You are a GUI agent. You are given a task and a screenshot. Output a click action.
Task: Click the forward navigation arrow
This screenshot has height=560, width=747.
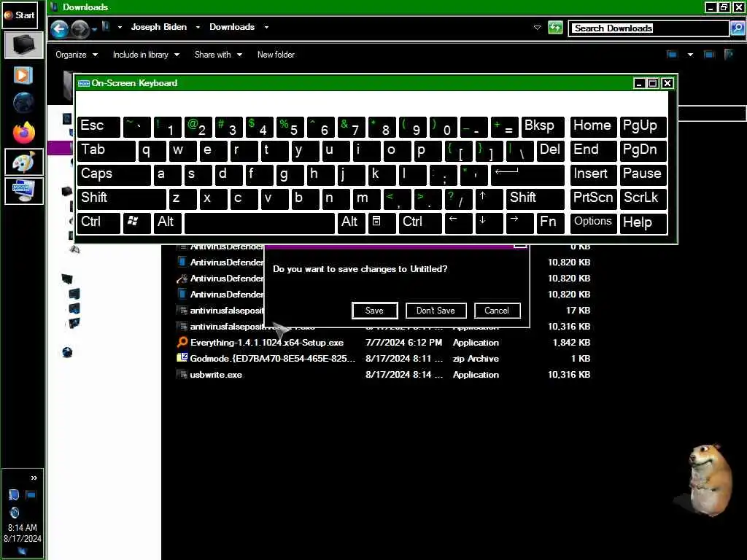80,28
